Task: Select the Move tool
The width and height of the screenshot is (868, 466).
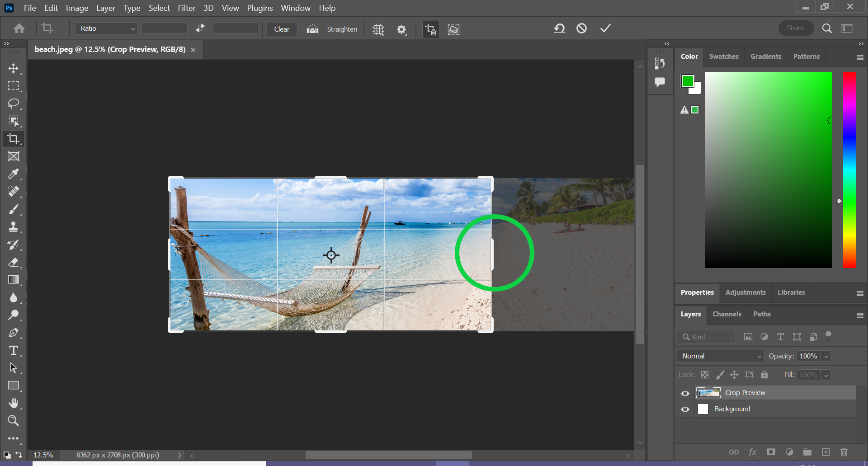Action: click(14, 68)
